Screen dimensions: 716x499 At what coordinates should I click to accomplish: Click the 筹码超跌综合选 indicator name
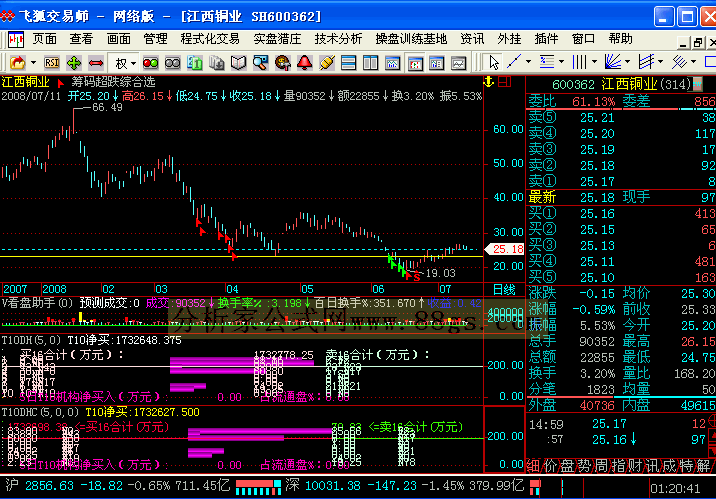point(113,82)
